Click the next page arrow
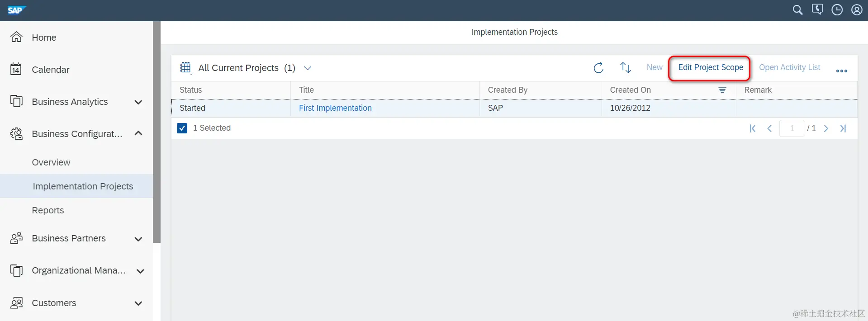This screenshot has width=868, height=321. click(826, 128)
